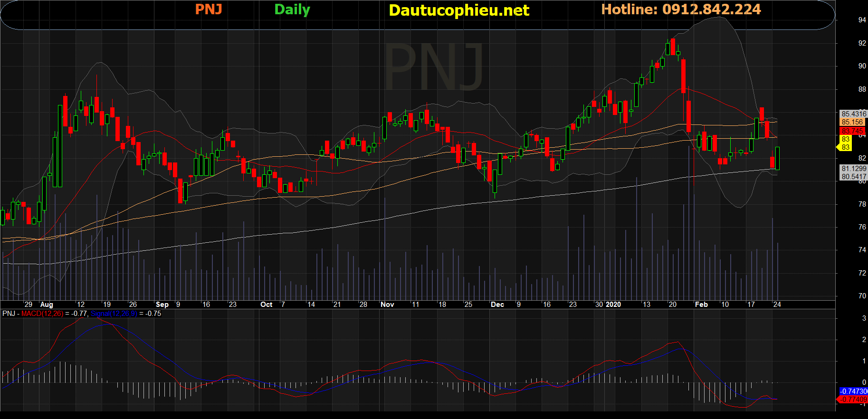The height and width of the screenshot is (419, 868).
Task: Click the red 83.745 price tag
Action: [852, 131]
